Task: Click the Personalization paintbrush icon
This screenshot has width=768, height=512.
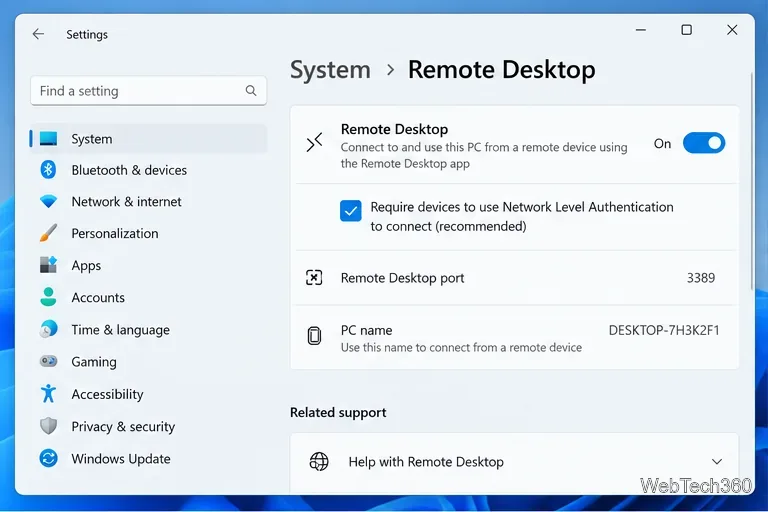Action: coord(48,233)
